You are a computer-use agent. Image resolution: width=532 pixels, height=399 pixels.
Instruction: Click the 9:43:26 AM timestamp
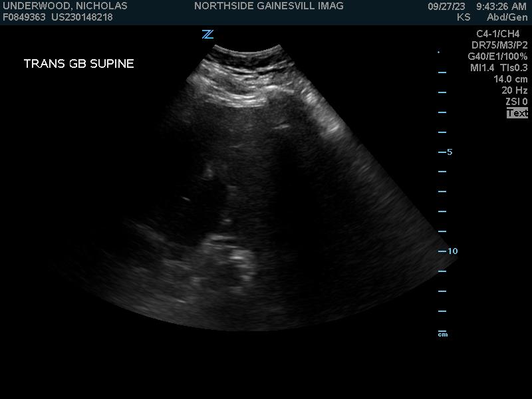click(501, 6)
